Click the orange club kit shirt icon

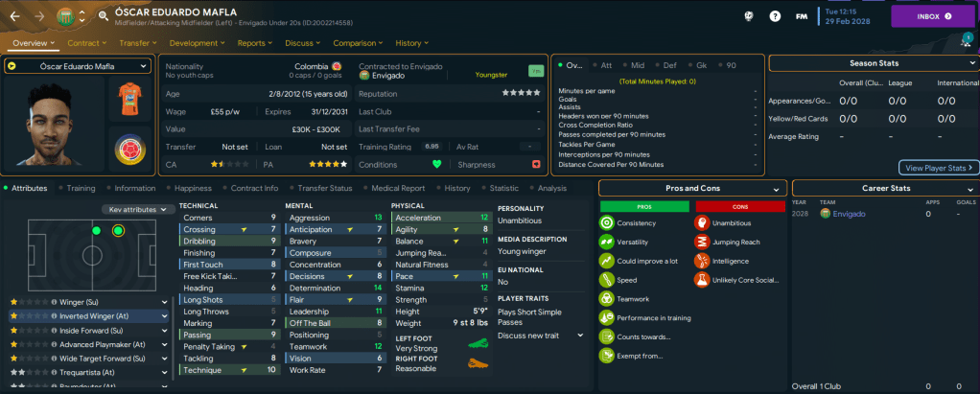130,100
